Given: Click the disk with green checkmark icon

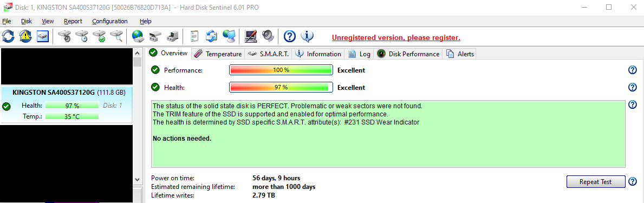Looking at the screenshot, I should [99, 36].
